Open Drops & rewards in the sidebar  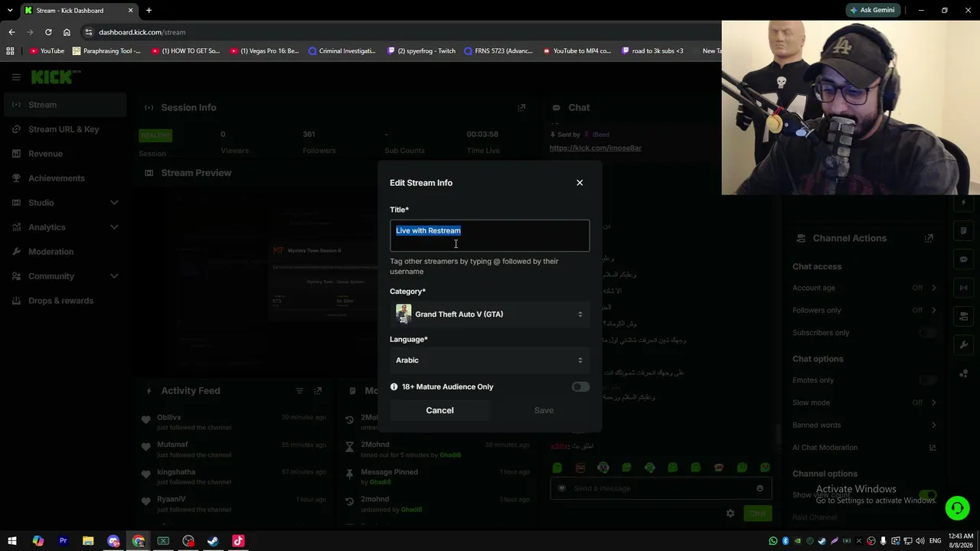point(64,301)
